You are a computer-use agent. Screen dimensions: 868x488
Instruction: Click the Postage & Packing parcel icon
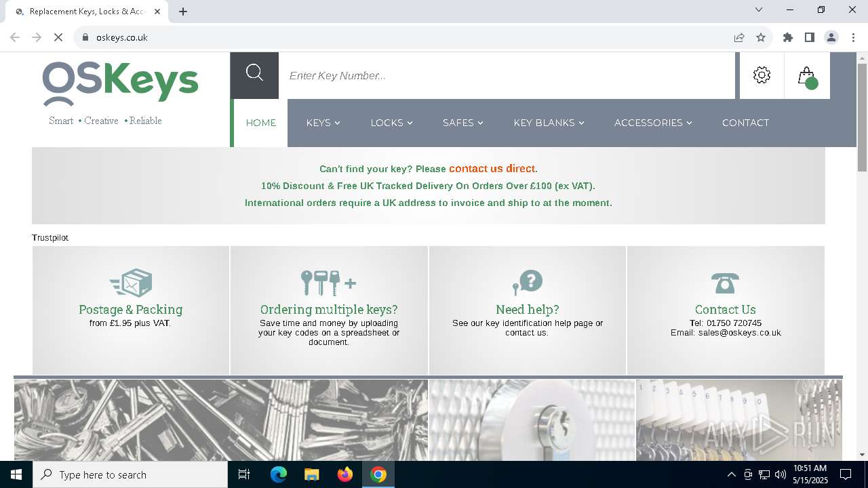point(131,283)
